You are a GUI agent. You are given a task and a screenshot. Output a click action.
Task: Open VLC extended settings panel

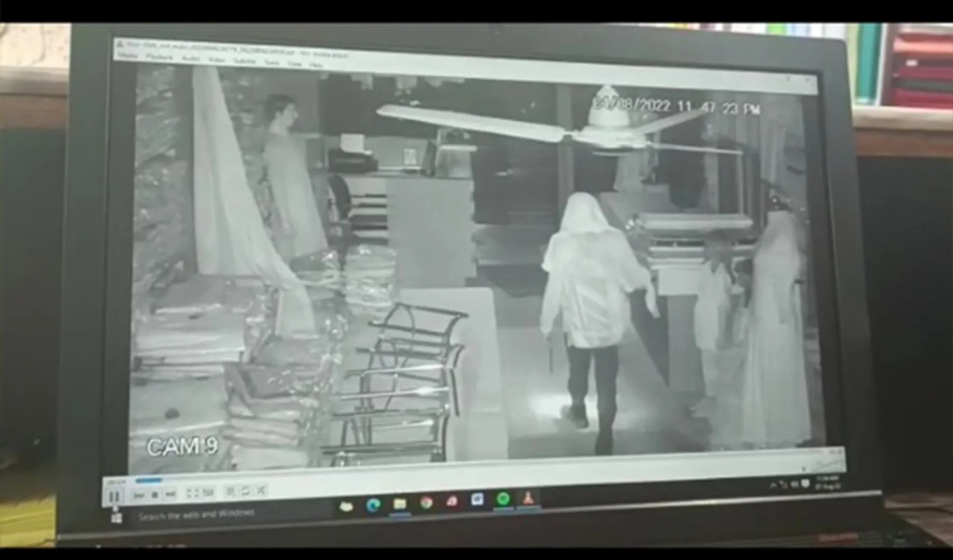(x=208, y=492)
